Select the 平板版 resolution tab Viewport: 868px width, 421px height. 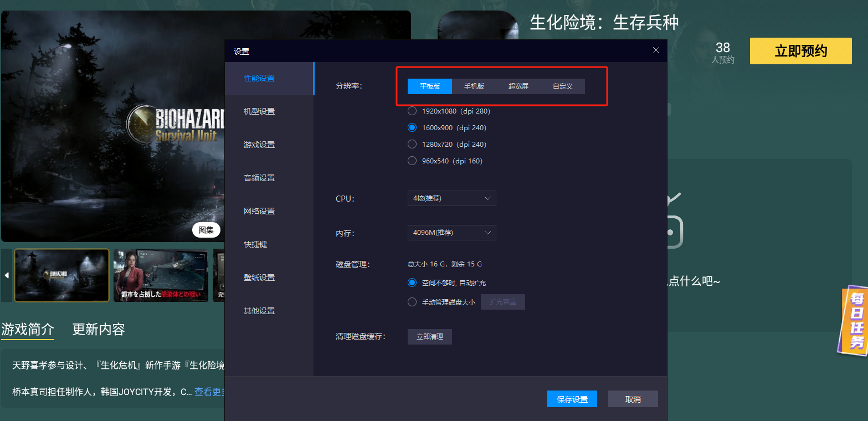(x=430, y=86)
